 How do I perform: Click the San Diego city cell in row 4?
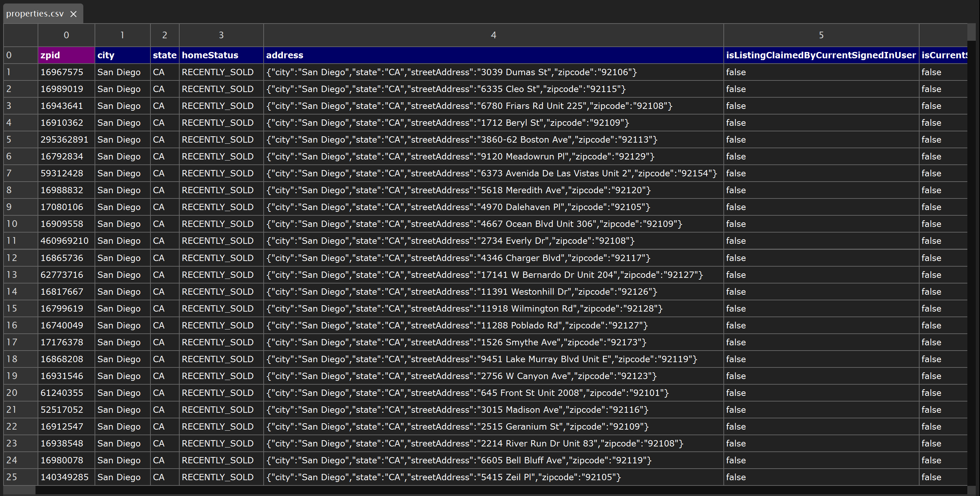coord(122,123)
